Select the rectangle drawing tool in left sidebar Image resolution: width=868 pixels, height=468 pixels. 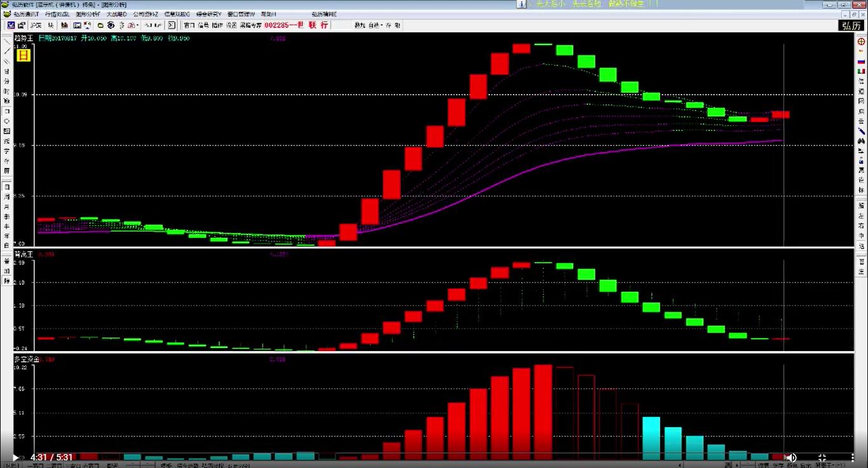(7, 111)
